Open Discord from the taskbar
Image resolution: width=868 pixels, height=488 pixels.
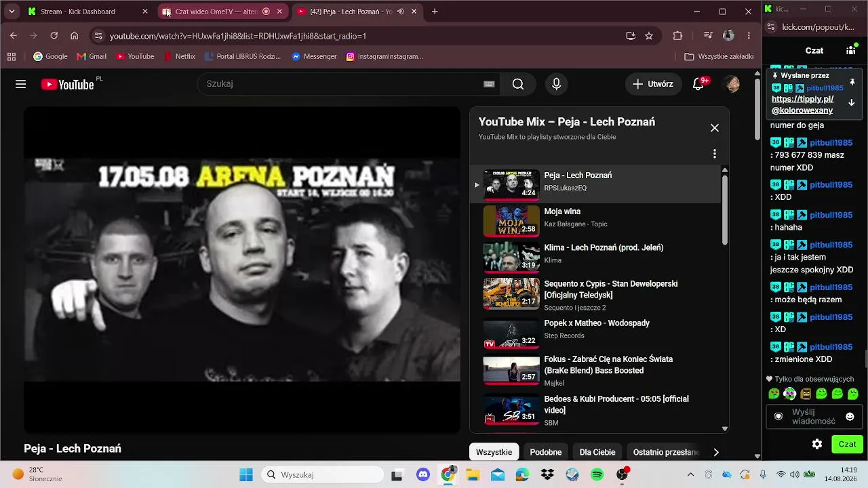click(x=424, y=474)
